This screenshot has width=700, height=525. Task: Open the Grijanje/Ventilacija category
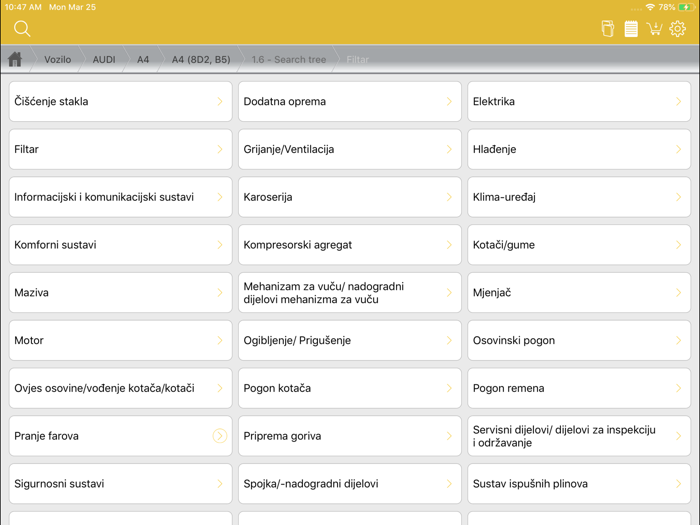coord(350,149)
